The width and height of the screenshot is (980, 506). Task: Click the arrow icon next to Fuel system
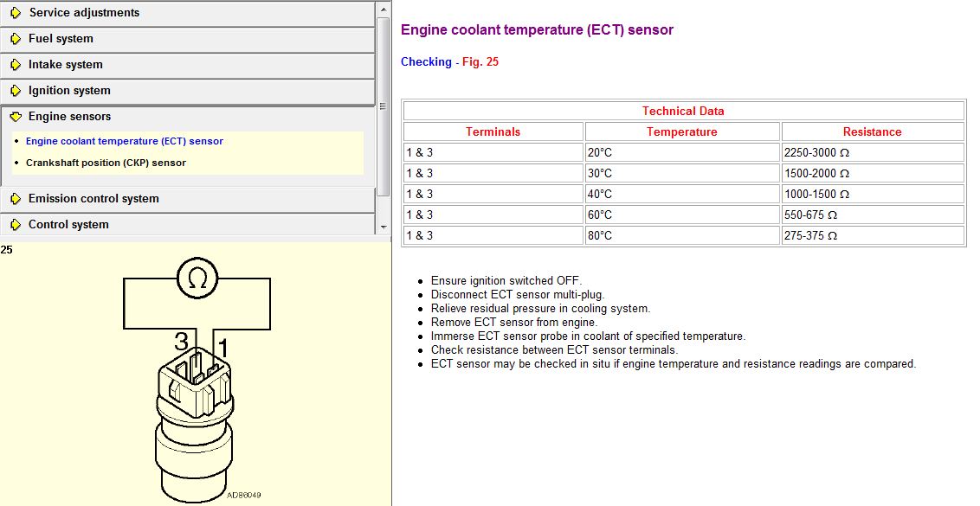click(x=16, y=39)
